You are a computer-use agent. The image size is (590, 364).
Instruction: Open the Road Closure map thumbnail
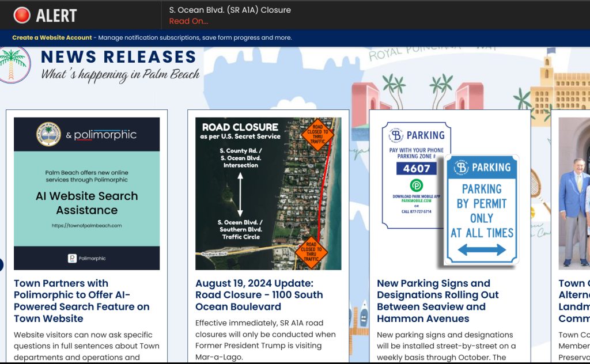click(x=268, y=194)
